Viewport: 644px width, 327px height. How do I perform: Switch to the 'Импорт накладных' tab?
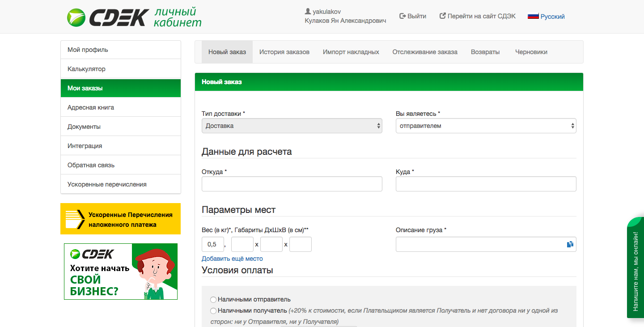coord(351,52)
